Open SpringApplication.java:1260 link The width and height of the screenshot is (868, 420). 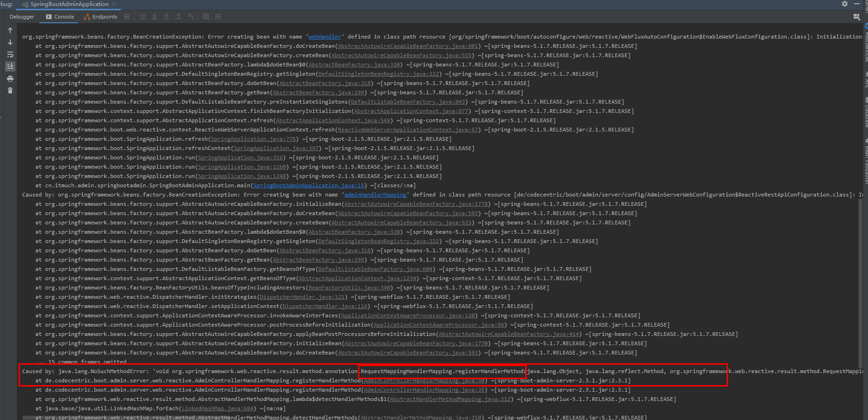tap(242, 167)
